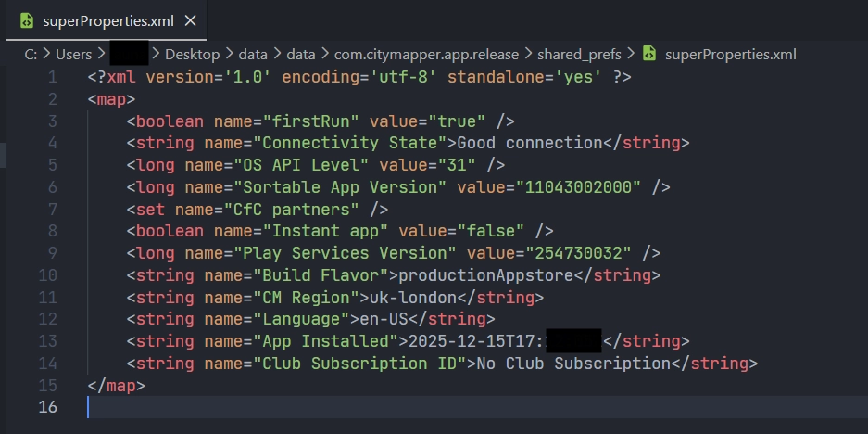Click the "Club Subscription ID" name

pyautogui.click(x=359, y=364)
